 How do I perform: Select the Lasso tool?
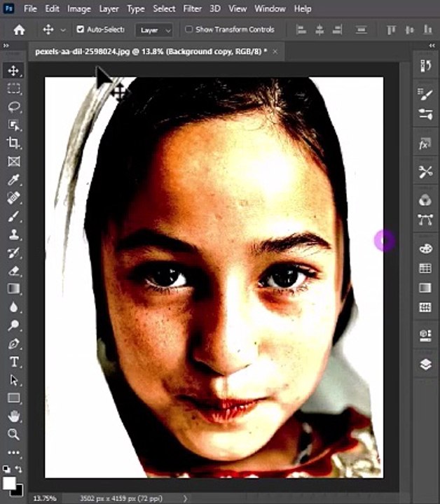[13, 106]
